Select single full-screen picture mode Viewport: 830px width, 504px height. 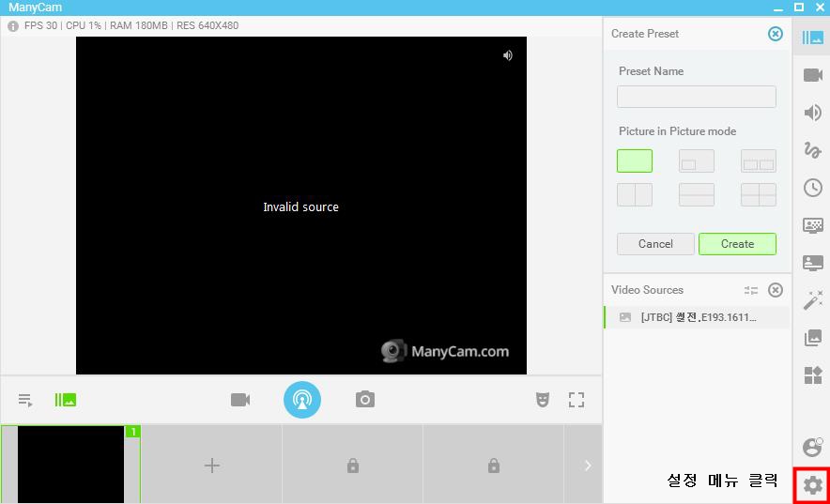coord(635,160)
